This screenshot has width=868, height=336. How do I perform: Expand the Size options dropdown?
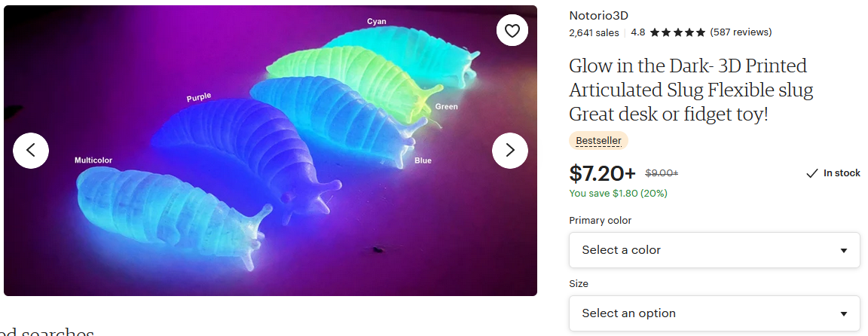714,313
